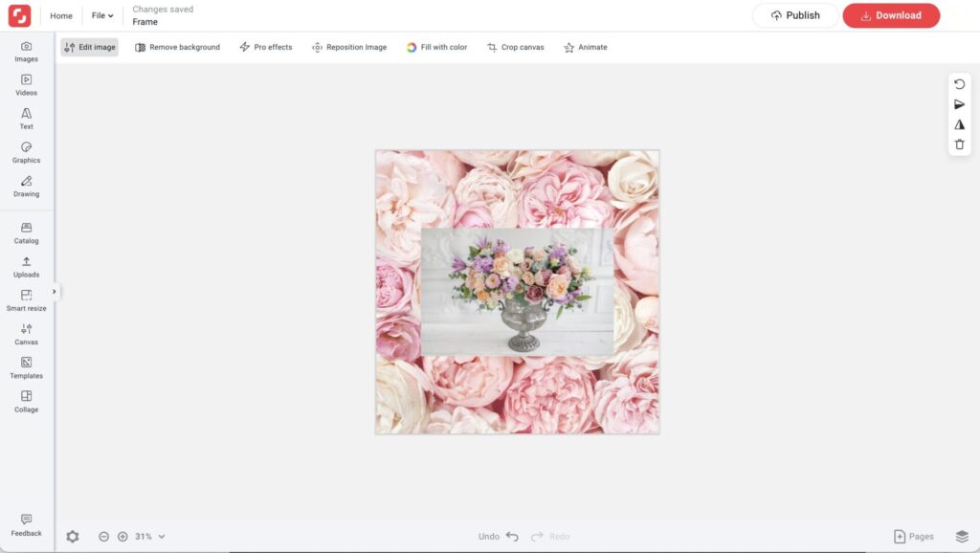Toggle the sidebar collapse arrow
The image size is (980, 553).
click(54, 291)
